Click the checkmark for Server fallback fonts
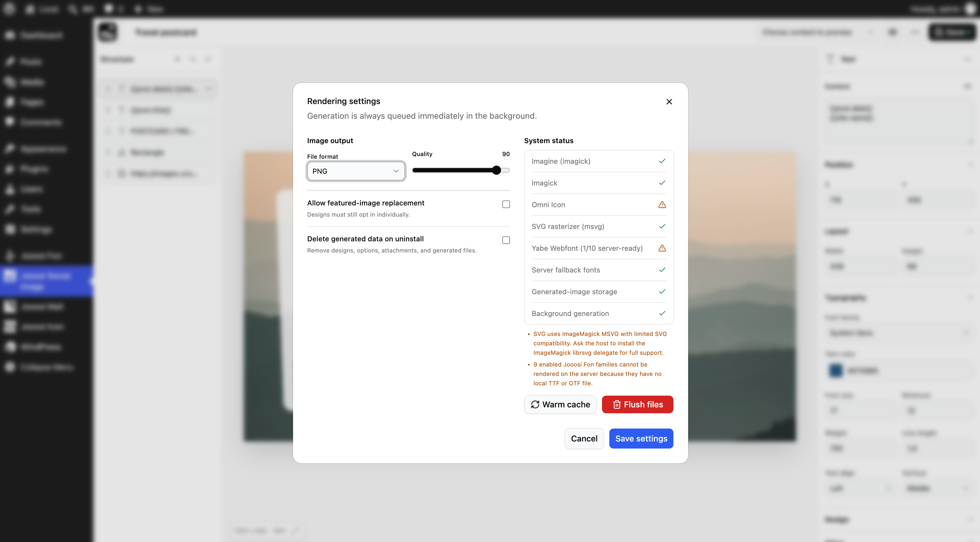 662,270
